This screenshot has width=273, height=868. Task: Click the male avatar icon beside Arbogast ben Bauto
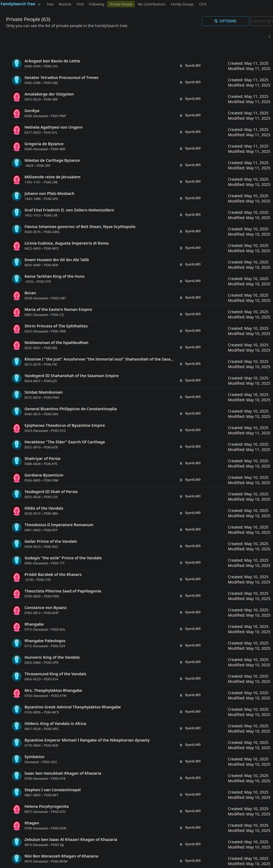point(17,63)
